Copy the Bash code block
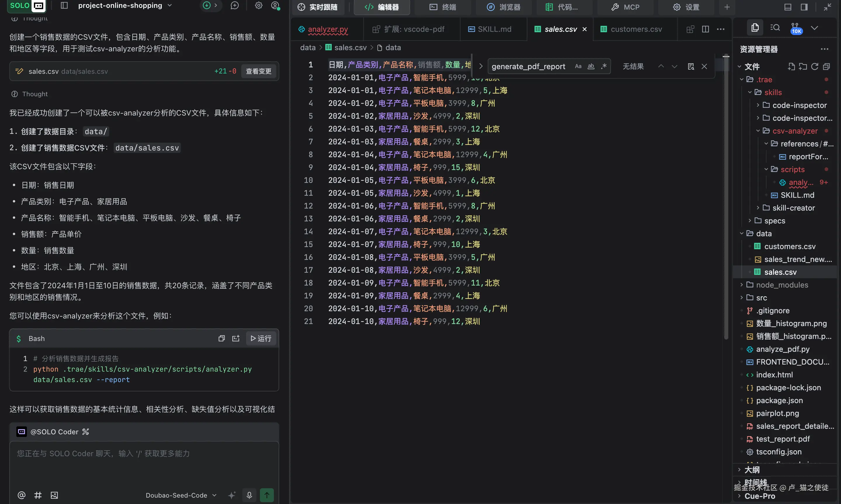Image resolution: width=841 pixels, height=504 pixels. click(x=222, y=338)
